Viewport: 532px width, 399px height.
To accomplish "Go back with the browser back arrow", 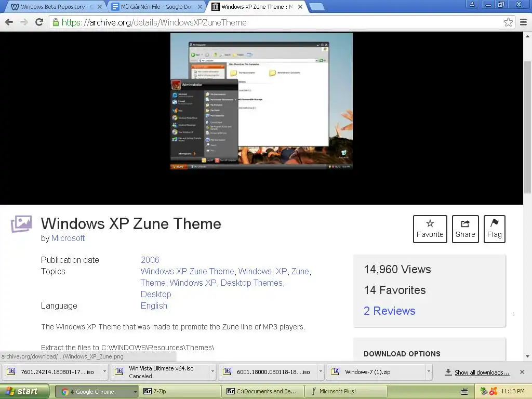I will (x=9, y=22).
